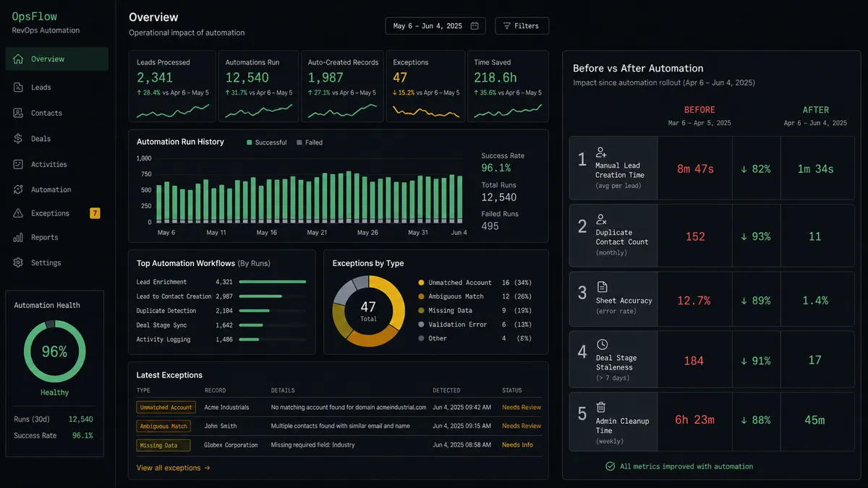The height and width of the screenshot is (488, 868).
Task: Click the exceptions donut chart center total
Action: (x=368, y=311)
